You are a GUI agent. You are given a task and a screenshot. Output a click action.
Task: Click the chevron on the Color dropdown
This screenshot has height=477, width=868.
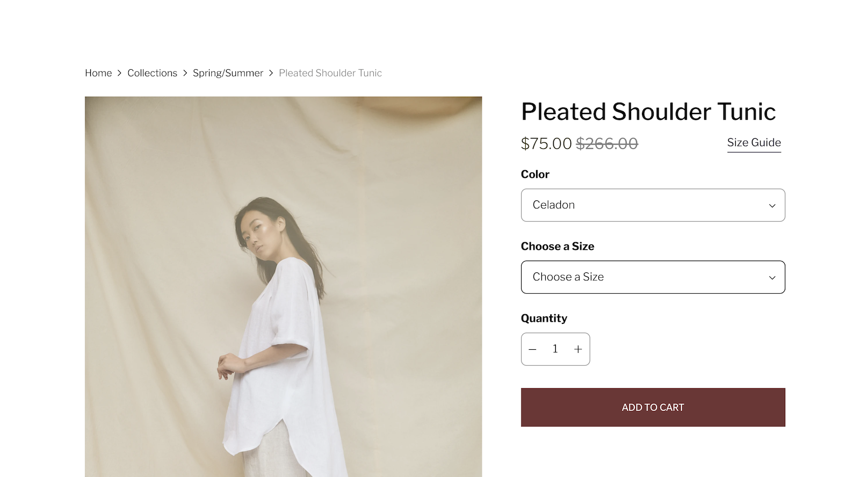click(772, 205)
